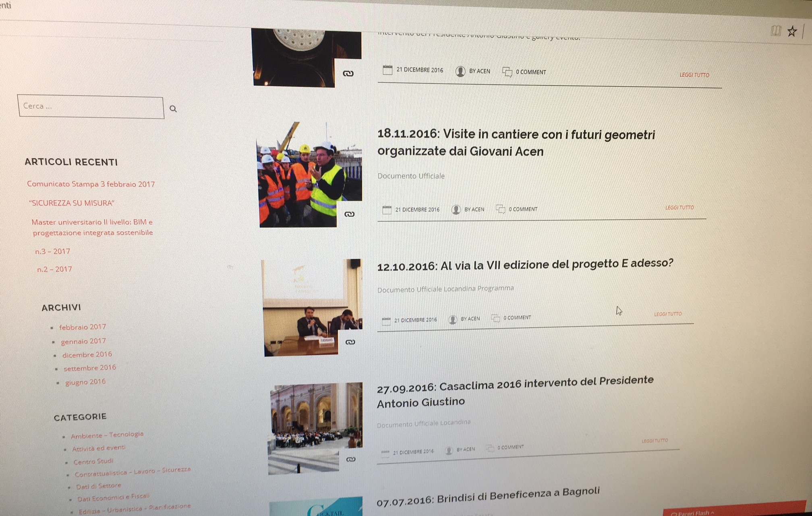Image resolution: width=812 pixels, height=516 pixels.
Task: Open febbraio 2017 archive
Action: [x=82, y=327]
